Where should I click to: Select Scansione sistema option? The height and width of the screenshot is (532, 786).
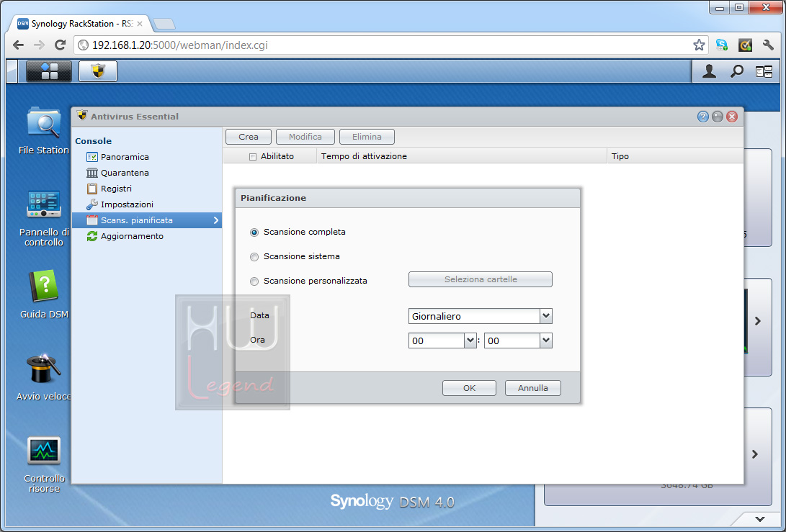pyautogui.click(x=254, y=257)
